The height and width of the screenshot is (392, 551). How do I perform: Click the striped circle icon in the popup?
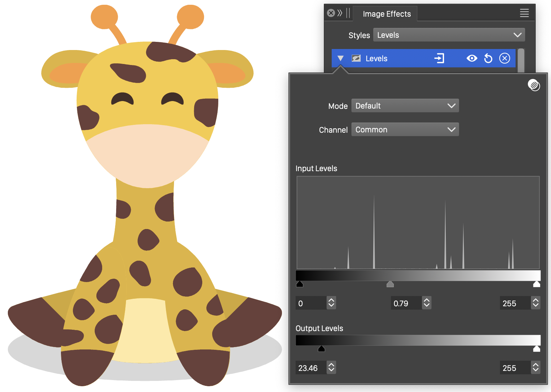534,85
